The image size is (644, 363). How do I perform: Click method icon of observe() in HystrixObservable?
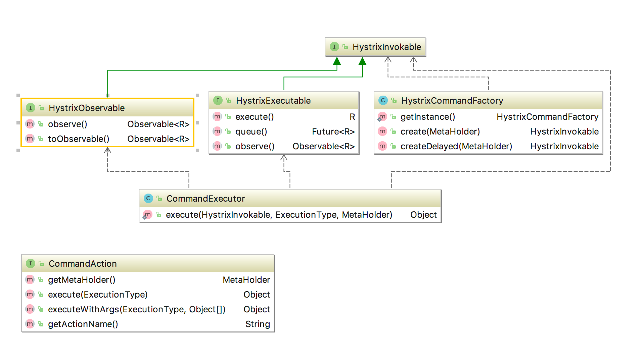tap(30, 124)
